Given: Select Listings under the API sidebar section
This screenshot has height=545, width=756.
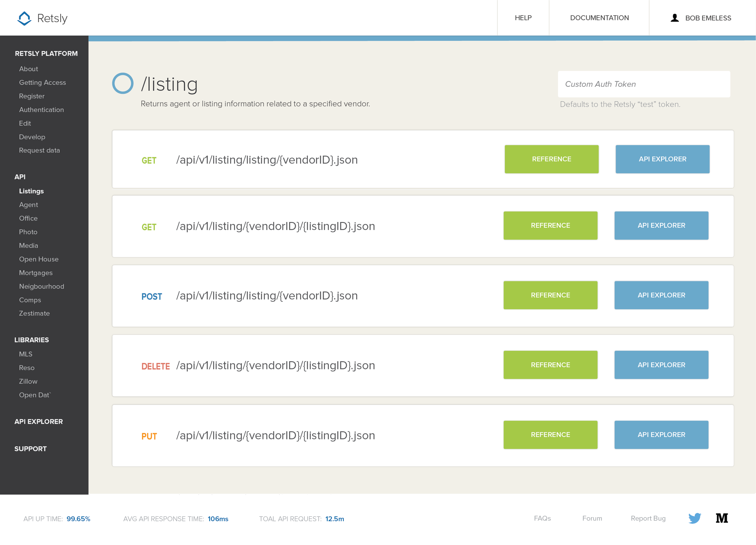Looking at the screenshot, I should coord(31,191).
